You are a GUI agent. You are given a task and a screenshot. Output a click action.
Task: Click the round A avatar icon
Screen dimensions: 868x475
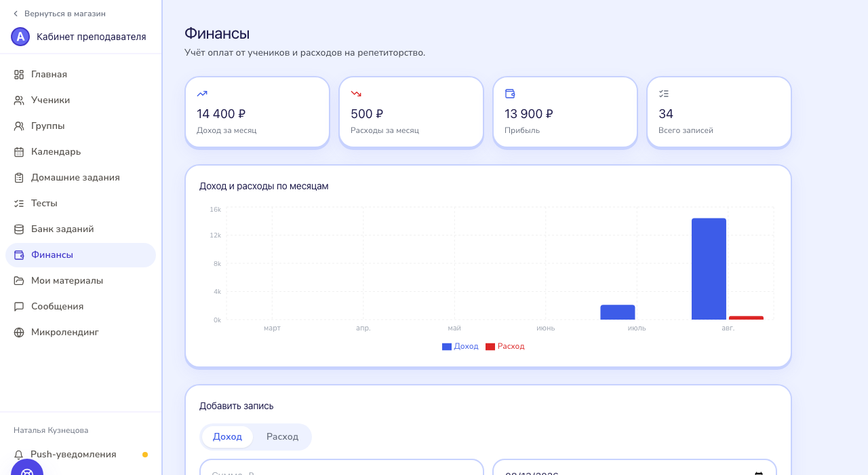(x=20, y=37)
